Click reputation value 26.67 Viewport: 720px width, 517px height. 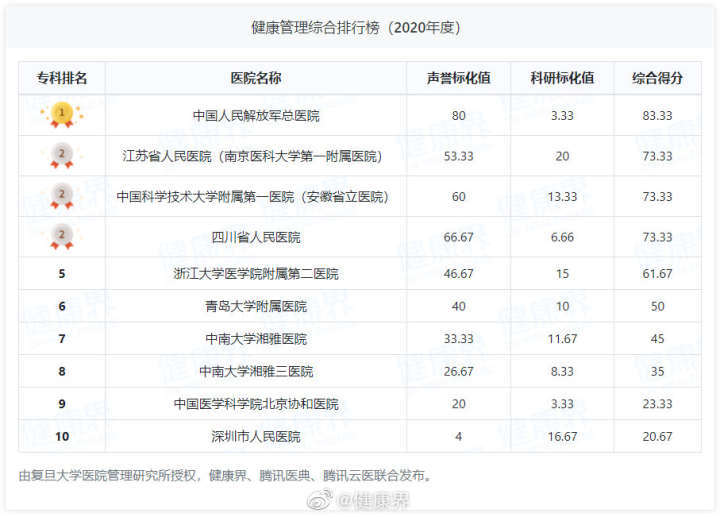pos(458,371)
